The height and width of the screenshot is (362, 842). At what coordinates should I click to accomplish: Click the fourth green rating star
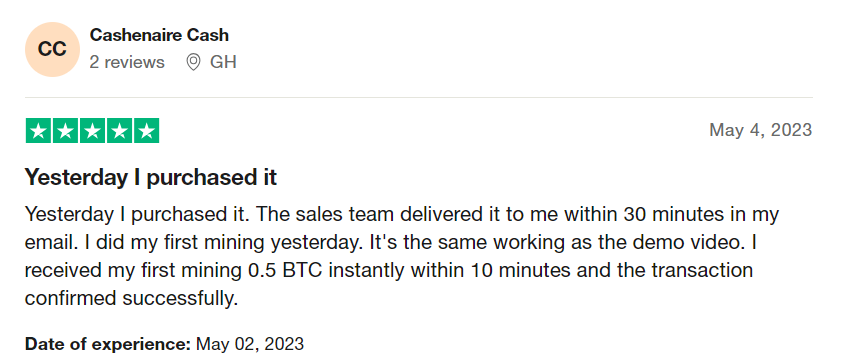(119, 131)
